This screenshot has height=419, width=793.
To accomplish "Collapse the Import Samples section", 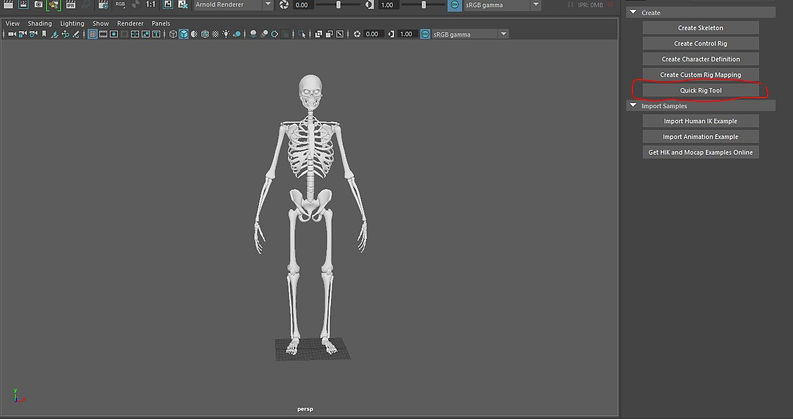I will [x=633, y=105].
